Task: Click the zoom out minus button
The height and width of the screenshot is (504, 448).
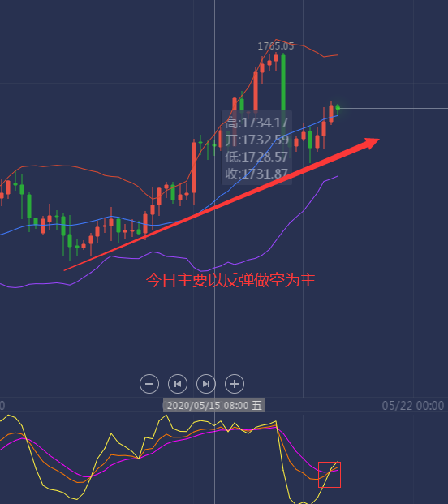Action: point(149,384)
